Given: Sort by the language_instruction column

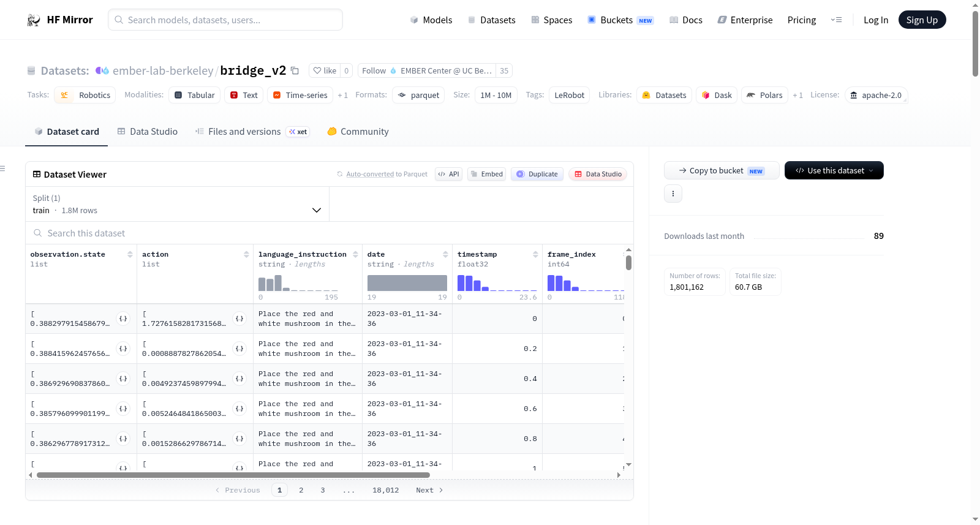Looking at the screenshot, I should pyautogui.click(x=355, y=254).
